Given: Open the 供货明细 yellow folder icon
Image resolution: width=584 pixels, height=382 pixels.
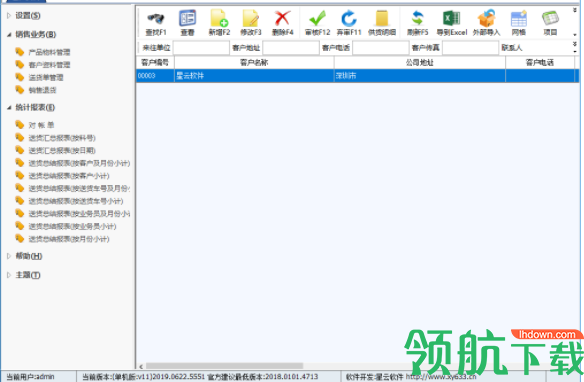Looking at the screenshot, I should coord(382,18).
